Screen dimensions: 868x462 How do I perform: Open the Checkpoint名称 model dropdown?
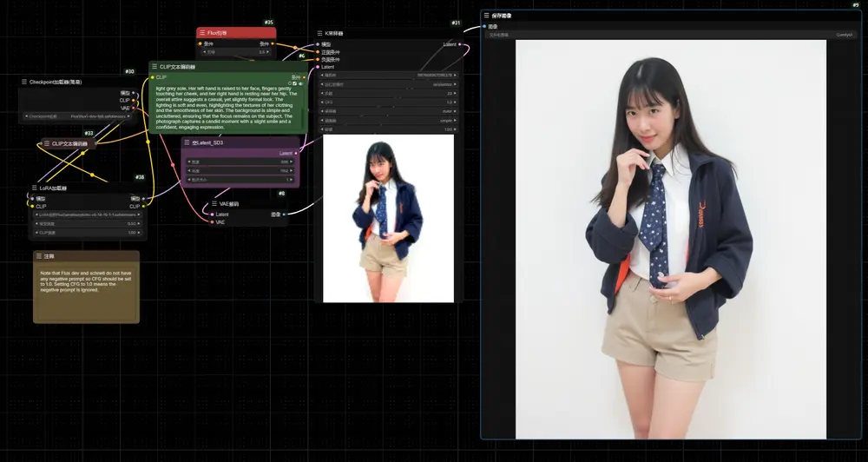click(77, 116)
